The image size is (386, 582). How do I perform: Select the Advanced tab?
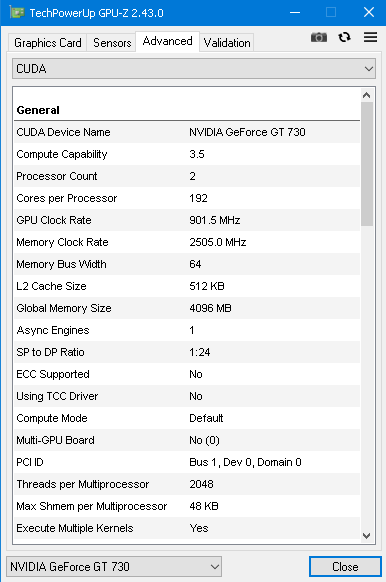click(x=167, y=41)
